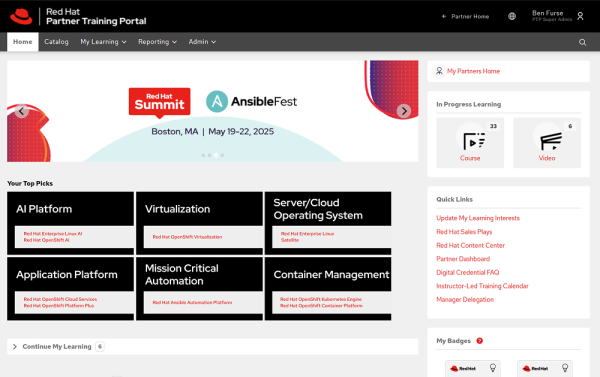The height and width of the screenshot is (377, 600).
Task: Select the first carousel dot
Action: click(203, 155)
